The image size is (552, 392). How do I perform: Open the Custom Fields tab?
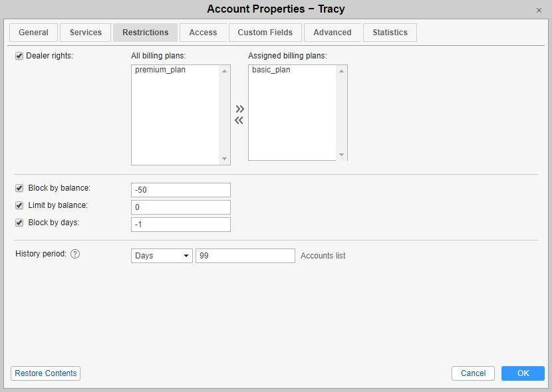pos(265,33)
